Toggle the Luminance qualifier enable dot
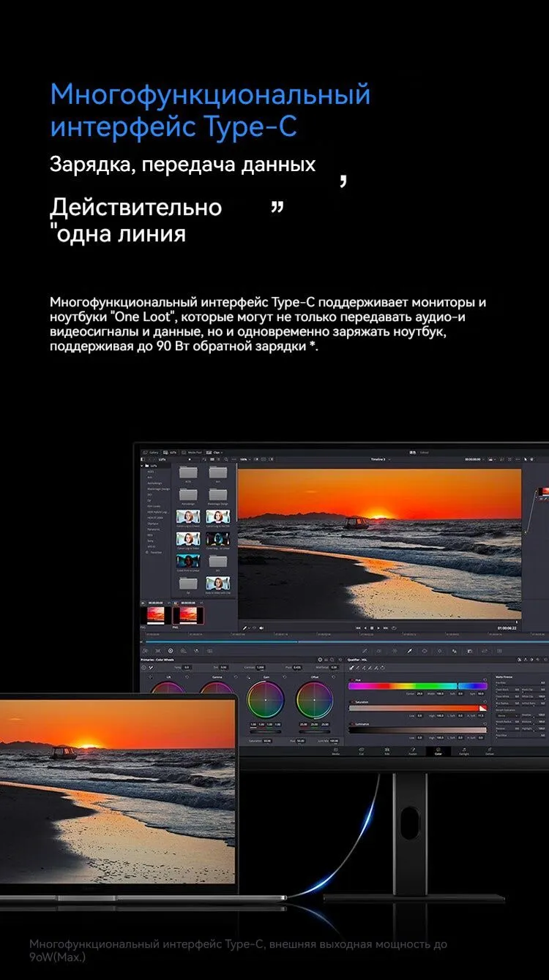The height and width of the screenshot is (980, 549). 351,724
